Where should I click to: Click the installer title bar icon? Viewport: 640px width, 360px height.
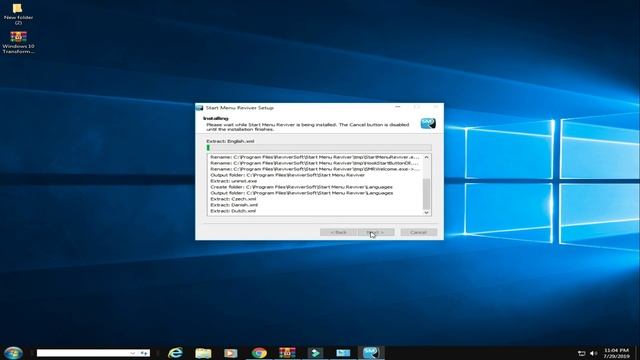point(200,108)
